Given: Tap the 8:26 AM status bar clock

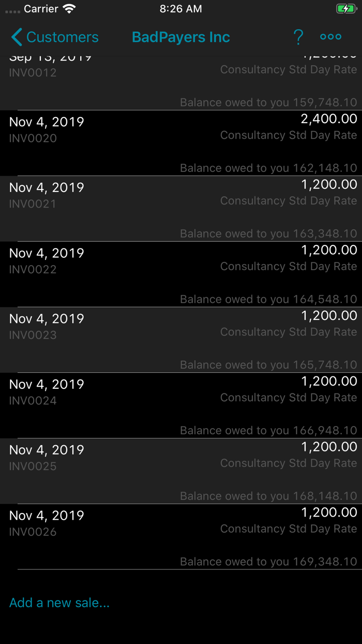Looking at the screenshot, I should 181,9.
